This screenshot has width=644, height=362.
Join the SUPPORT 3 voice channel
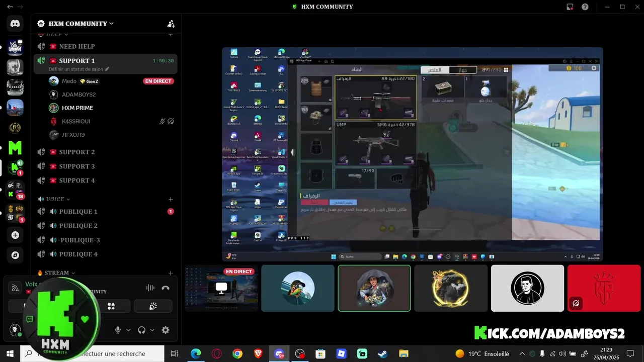click(x=105, y=166)
